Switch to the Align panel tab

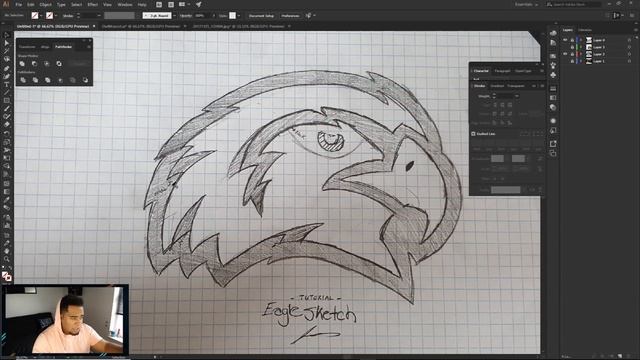(45, 47)
